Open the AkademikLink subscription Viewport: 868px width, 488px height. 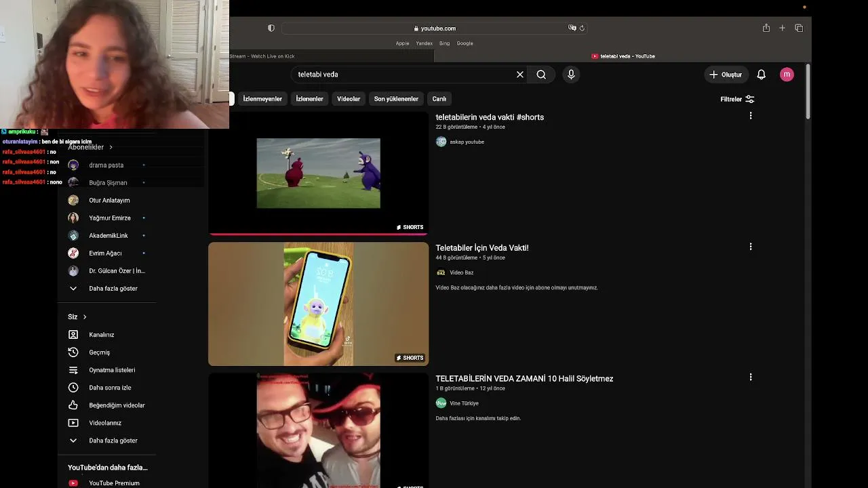(x=107, y=236)
